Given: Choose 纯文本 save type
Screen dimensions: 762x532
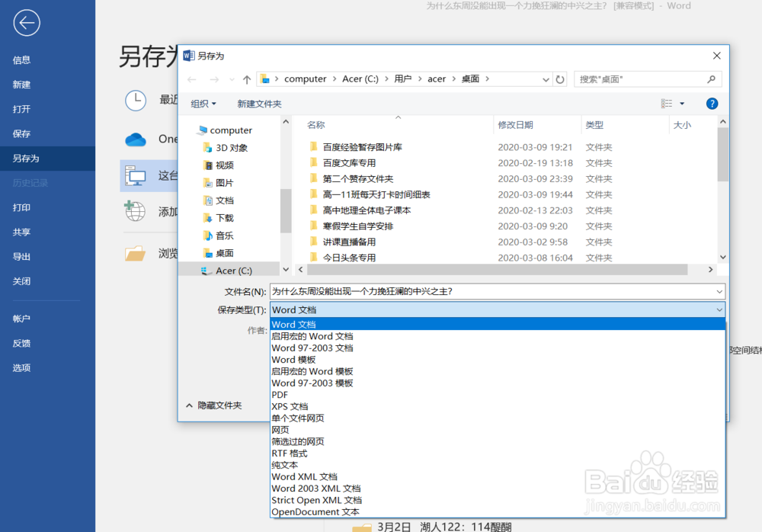Looking at the screenshot, I should 498,465.
